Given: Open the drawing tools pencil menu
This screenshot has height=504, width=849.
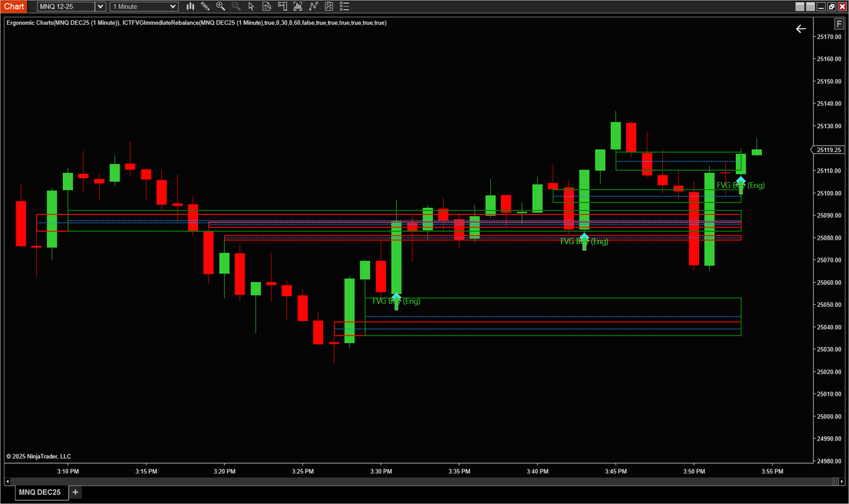Looking at the screenshot, I should click(205, 6).
